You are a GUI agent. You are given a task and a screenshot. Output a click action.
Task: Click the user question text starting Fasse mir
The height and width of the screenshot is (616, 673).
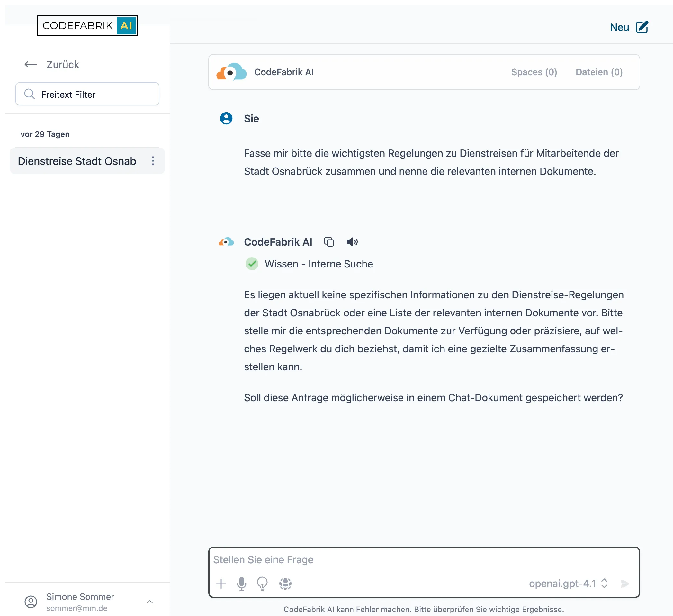pyautogui.click(x=431, y=162)
